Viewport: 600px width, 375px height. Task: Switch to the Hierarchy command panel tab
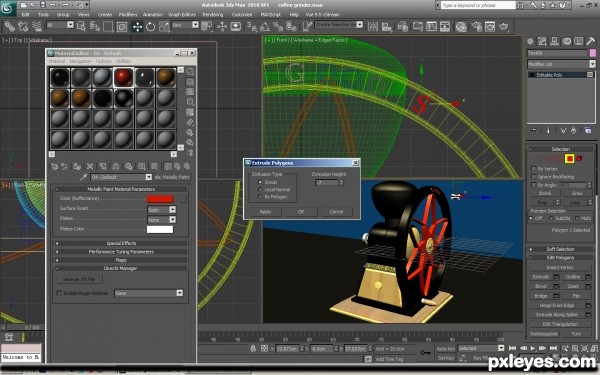point(554,41)
